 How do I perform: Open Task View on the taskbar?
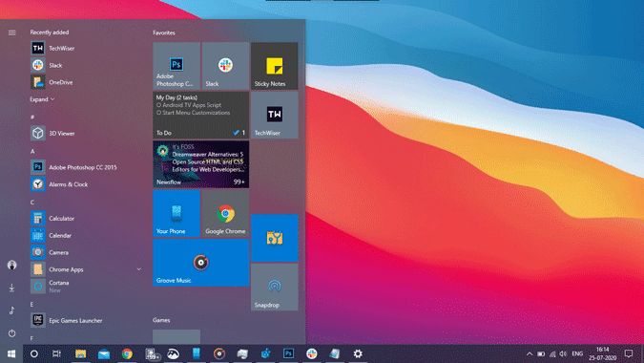pos(56,353)
